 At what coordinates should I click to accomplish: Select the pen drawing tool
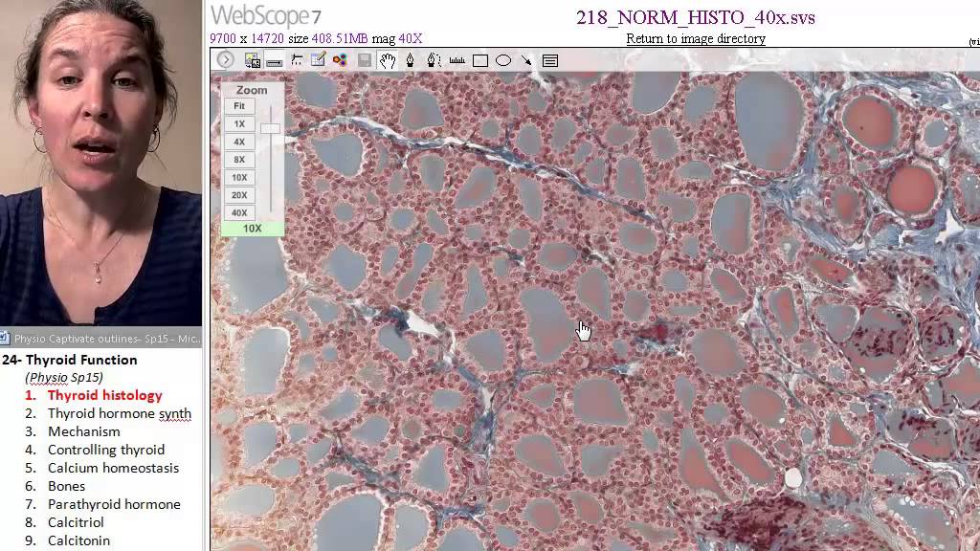point(410,60)
